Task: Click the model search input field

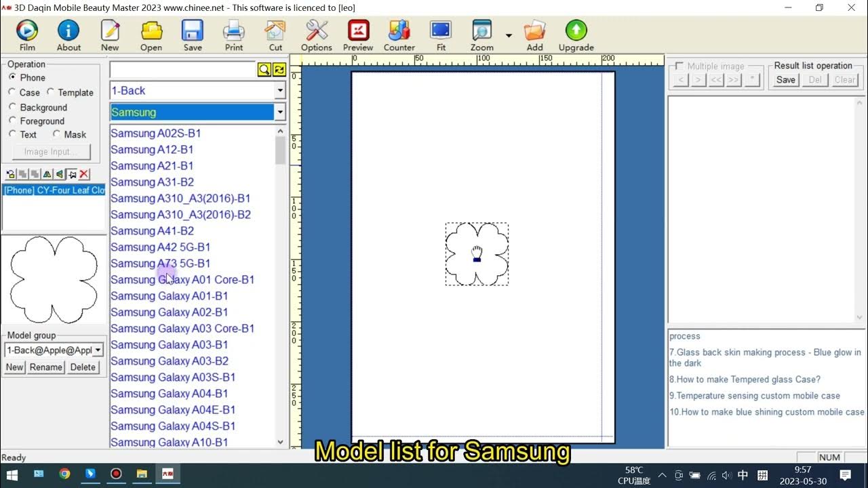Action: point(182,70)
